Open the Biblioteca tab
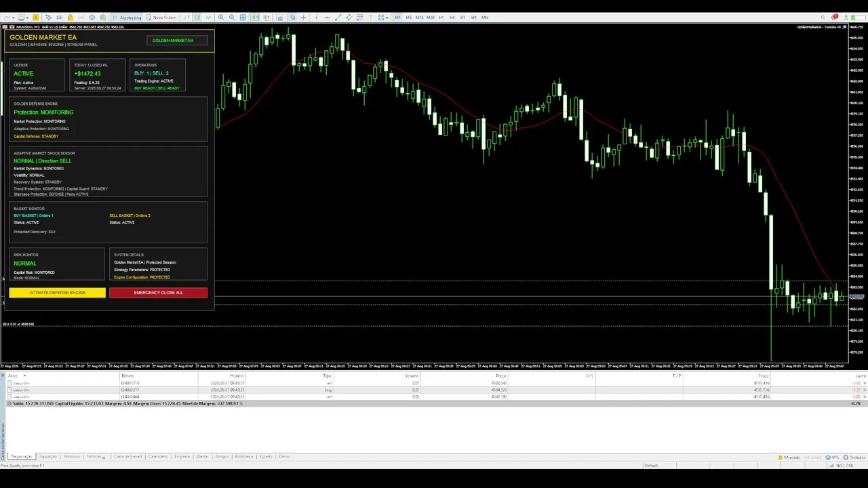This screenshot has height=488, width=868. [x=244, y=456]
